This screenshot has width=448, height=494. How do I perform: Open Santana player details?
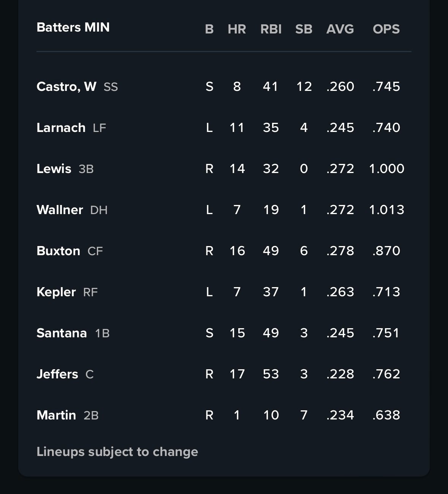tap(62, 333)
